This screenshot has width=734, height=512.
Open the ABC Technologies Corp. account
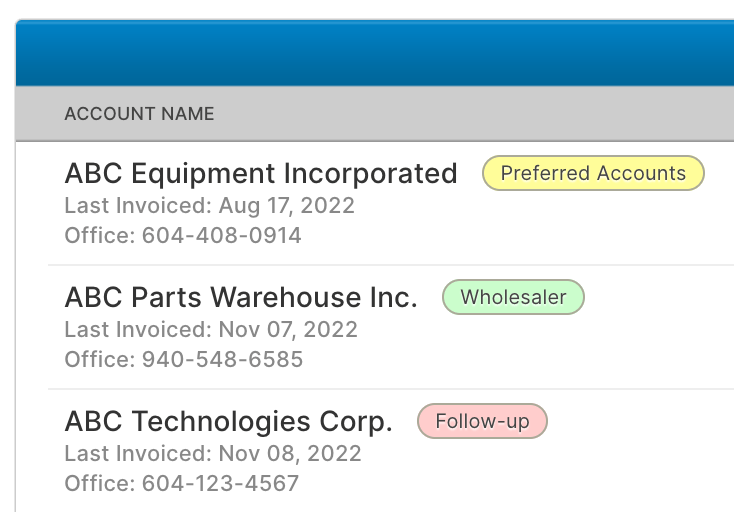[x=228, y=422]
